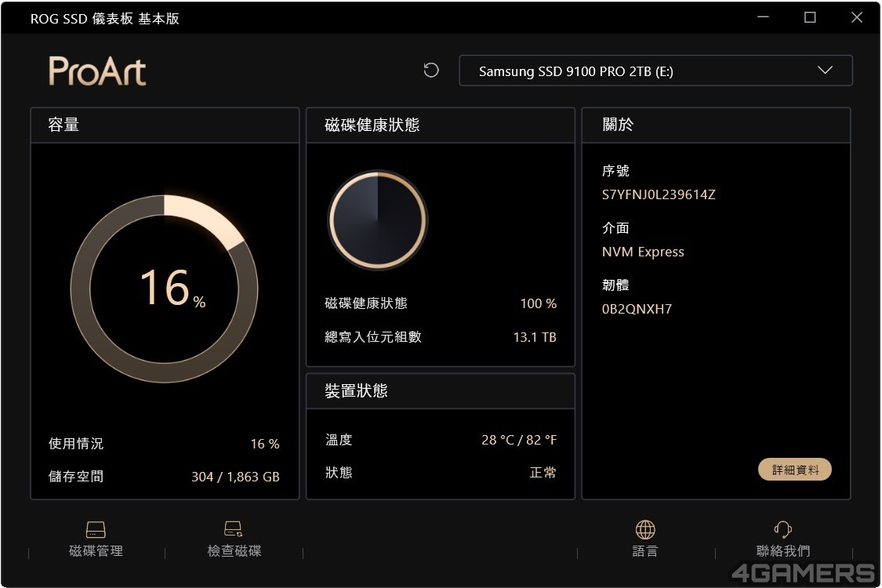The height and width of the screenshot is (588, 882).
Task: Select the serial number S7YFNJ0L239614Z text
Action: pyautogui.click(x=659, y=194)
